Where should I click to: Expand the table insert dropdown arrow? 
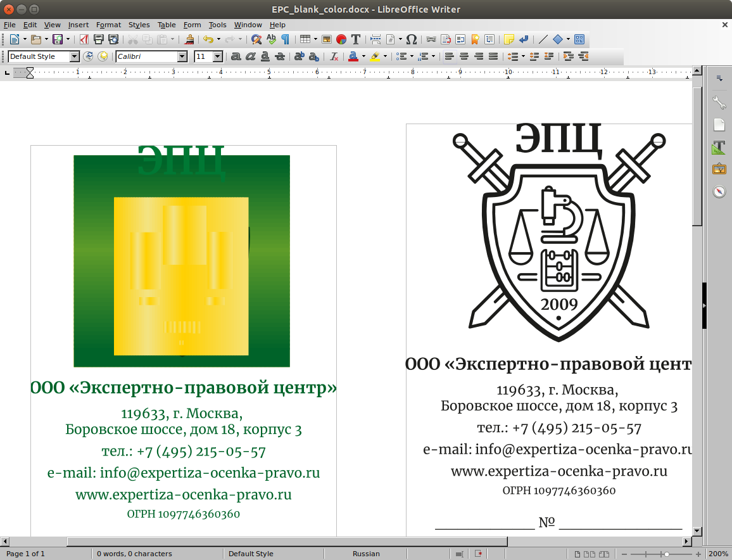coord(315,39)
